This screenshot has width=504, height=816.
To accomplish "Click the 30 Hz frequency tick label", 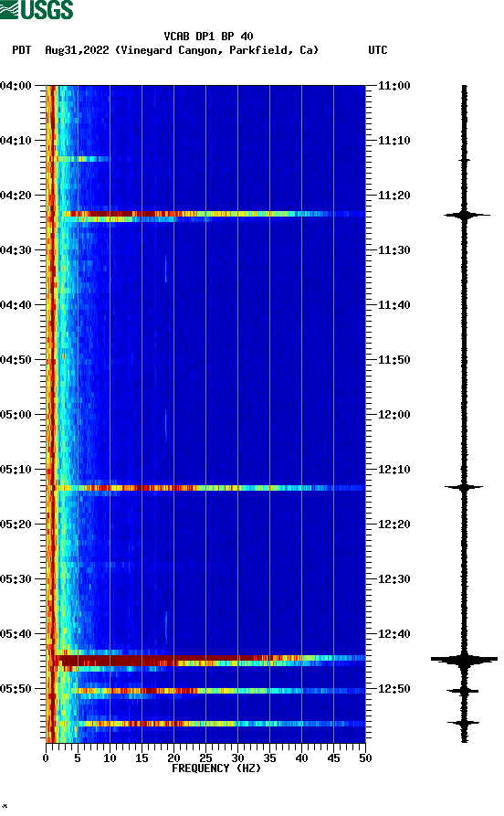I will tap(237, 758).
